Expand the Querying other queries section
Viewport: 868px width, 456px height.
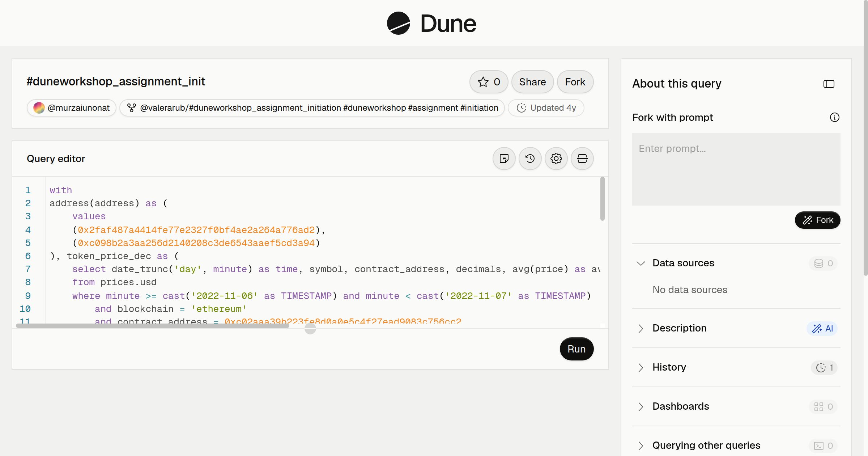[641, 446]
